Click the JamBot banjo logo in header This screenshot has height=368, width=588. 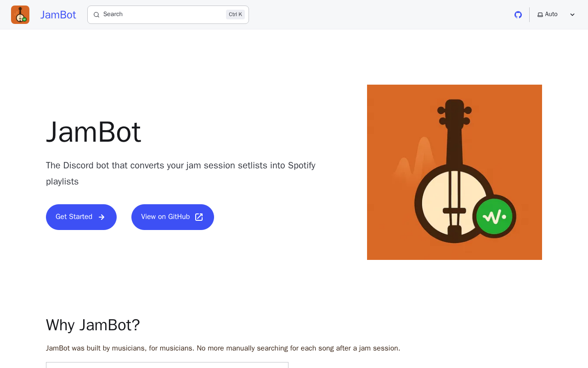(x=20, y=15)
